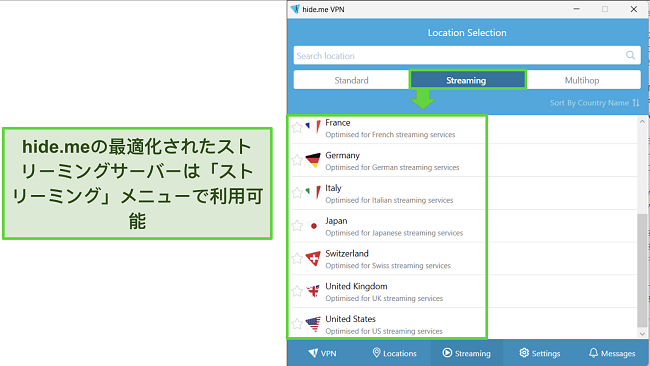The height and width of the screenshot is (366, 650).
Task: Select the Germany server name
Action: 342,155
